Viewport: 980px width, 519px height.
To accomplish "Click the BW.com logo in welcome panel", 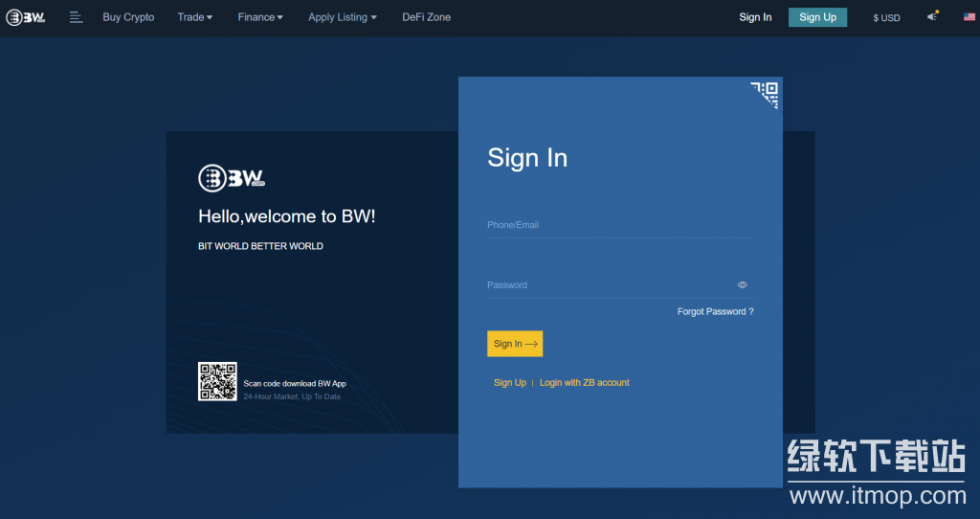I will pyautogui.click(x=231, y=178).
